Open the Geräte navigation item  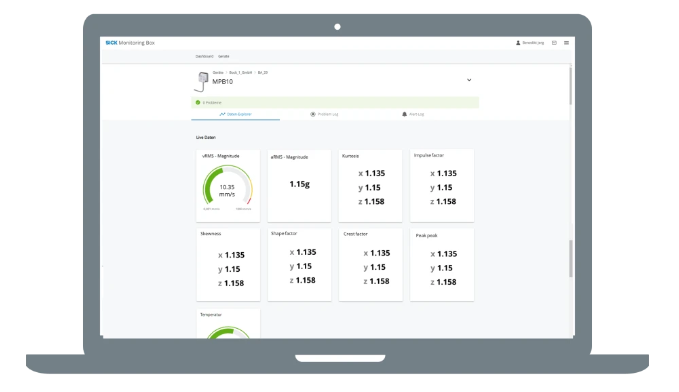click(x=223, y=56)
